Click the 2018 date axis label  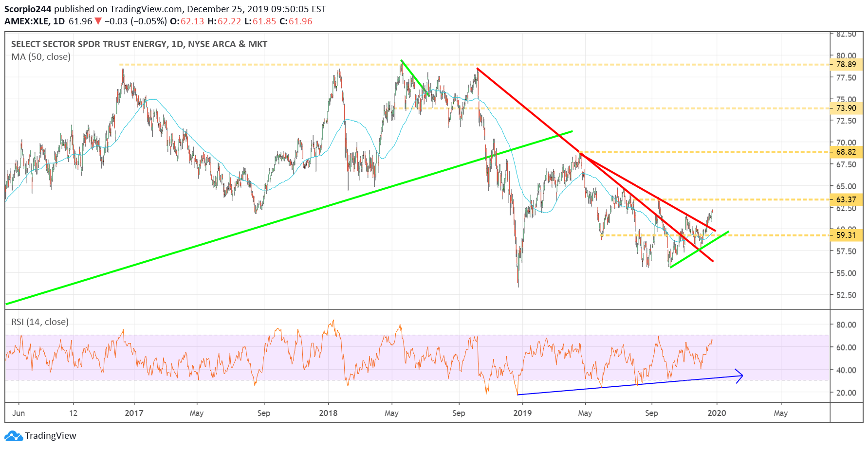328,413
